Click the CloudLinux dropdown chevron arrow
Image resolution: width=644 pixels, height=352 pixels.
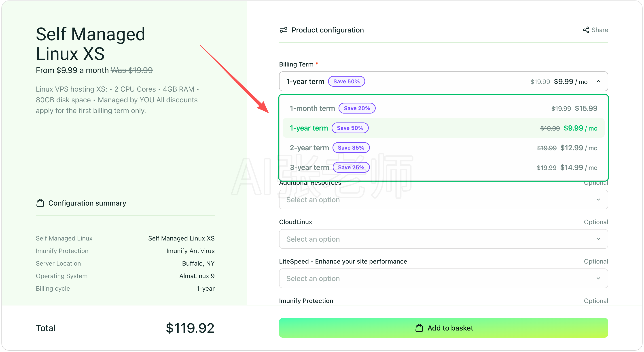pos(598,239)
